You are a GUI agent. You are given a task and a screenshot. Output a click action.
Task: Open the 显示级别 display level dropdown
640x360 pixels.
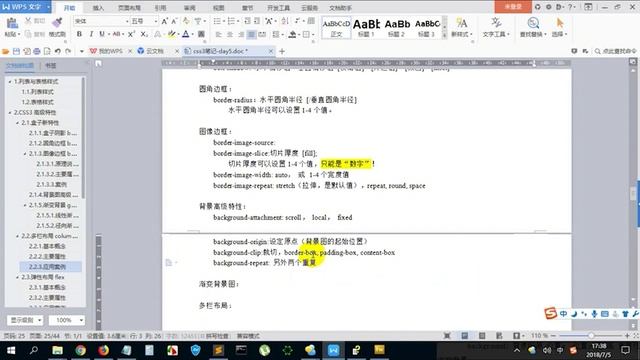(x=25, y=320)
